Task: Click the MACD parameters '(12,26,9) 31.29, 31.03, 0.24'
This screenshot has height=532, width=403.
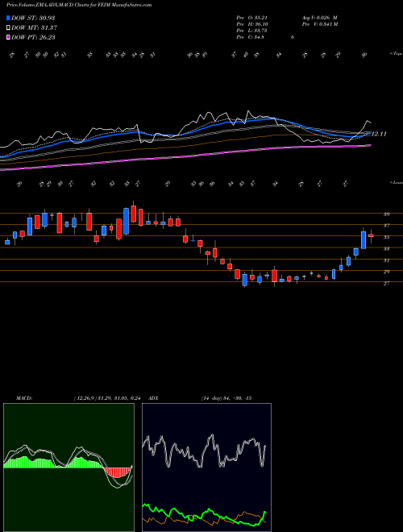Action: 107,398
